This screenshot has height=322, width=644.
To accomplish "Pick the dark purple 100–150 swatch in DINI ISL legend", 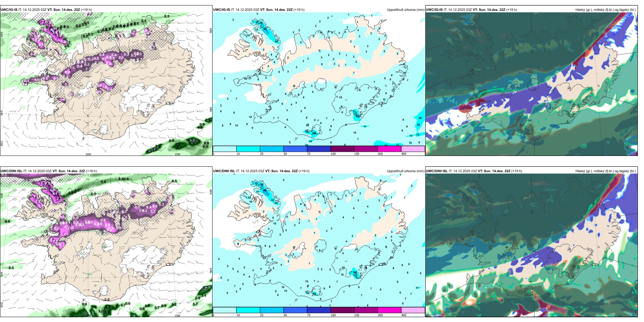I will pyautogui.click(x=342, y=310).
